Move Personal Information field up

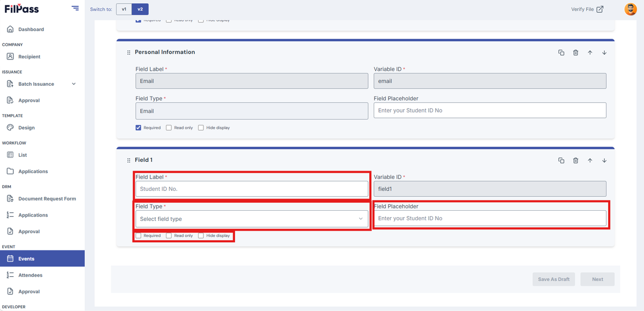[590, 53]
